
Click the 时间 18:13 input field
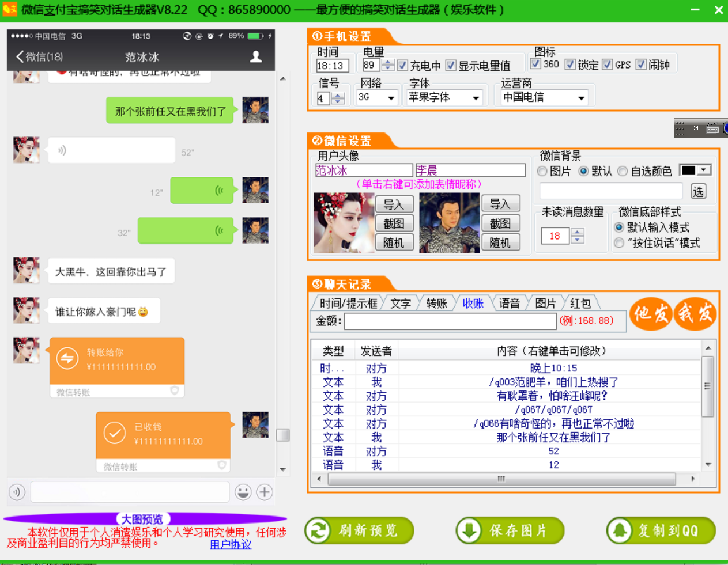click(x=333, y=66)
